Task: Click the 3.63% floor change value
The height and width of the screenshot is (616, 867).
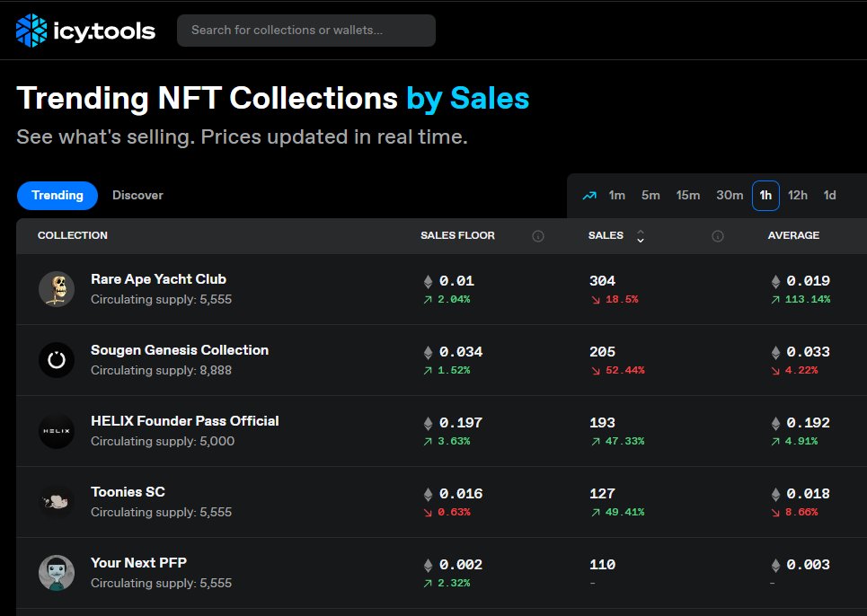Action: pyautogui.click(x=454, y=441)
